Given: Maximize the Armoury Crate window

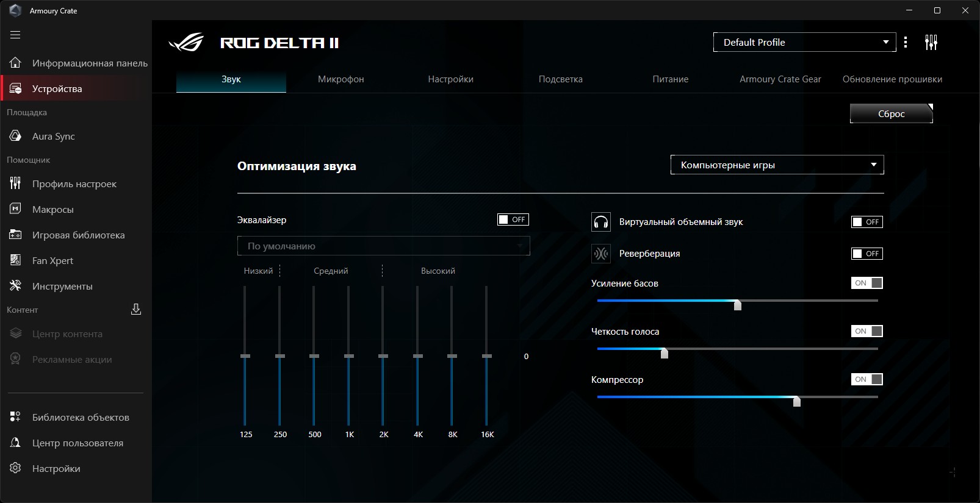Looking at the screenshot, I should pos(937,10).
